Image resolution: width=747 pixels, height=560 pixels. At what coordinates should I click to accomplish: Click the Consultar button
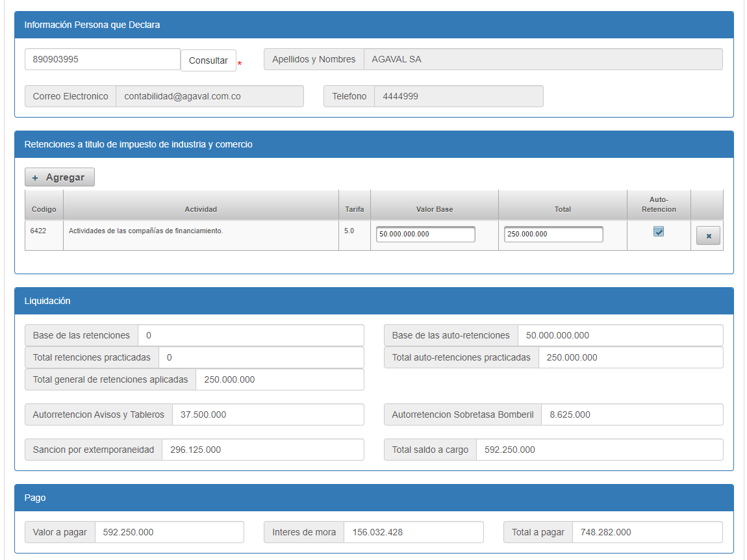tap(208, 60)
